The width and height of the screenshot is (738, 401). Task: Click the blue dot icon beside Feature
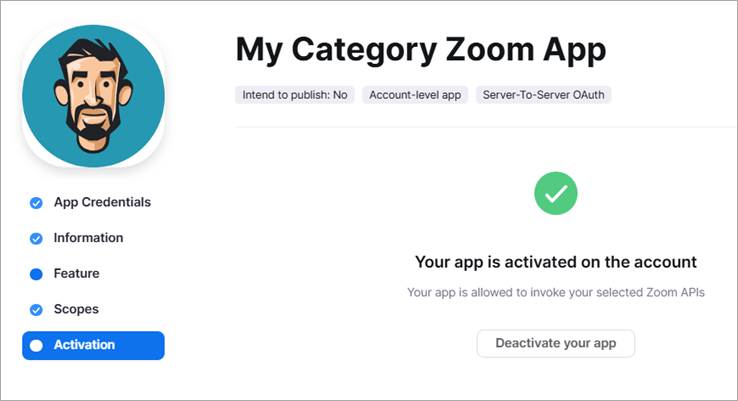tap(36, 274)
